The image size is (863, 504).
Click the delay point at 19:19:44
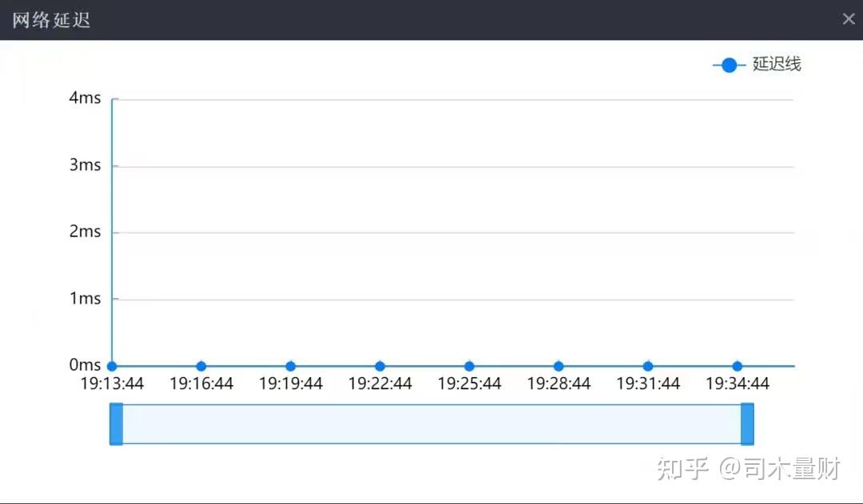point(291,367)
